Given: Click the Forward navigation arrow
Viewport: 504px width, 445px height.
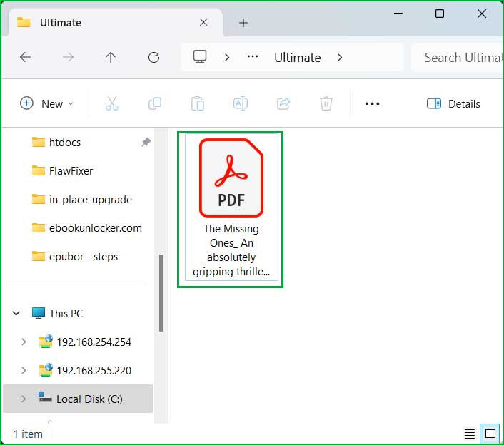Looking at the screenshot, I should point(68,58).
